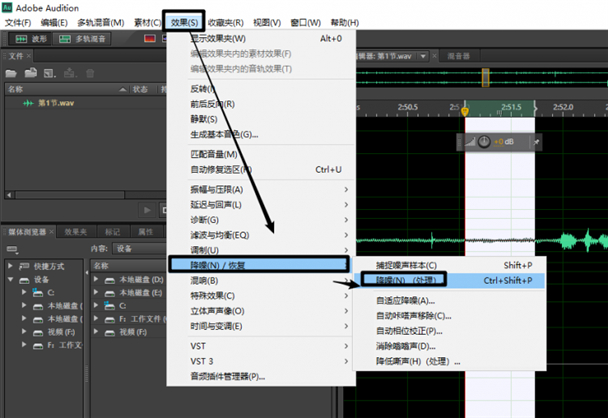
Task: Click the Files panel horizontal scrollbar
Action: point(70,195)
